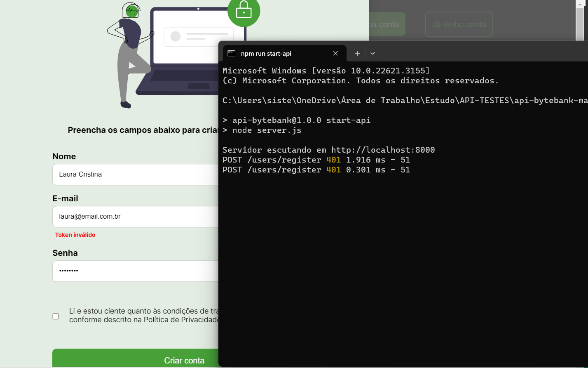Expand the terminal profile dropdown arrow

click(372, 53)
